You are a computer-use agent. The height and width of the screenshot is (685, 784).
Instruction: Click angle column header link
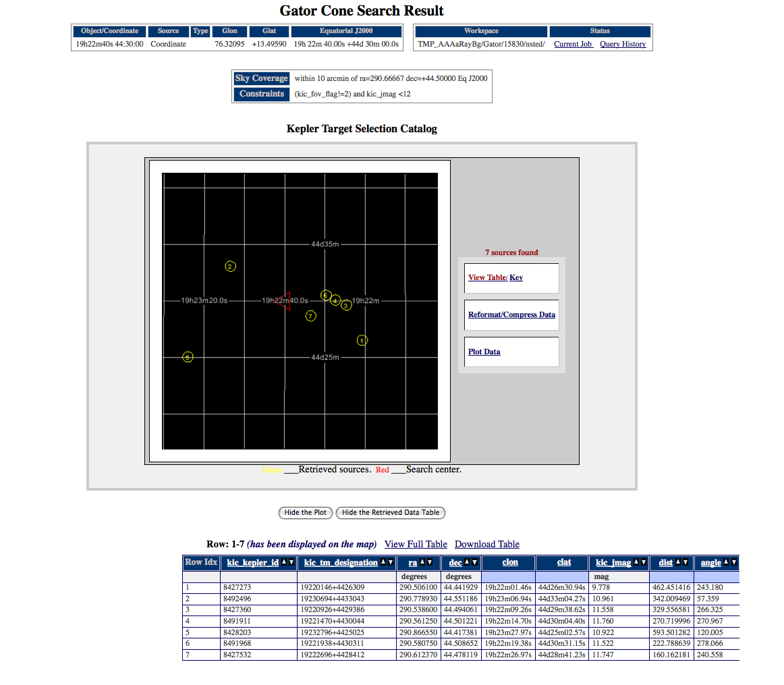tap(710, 562)
